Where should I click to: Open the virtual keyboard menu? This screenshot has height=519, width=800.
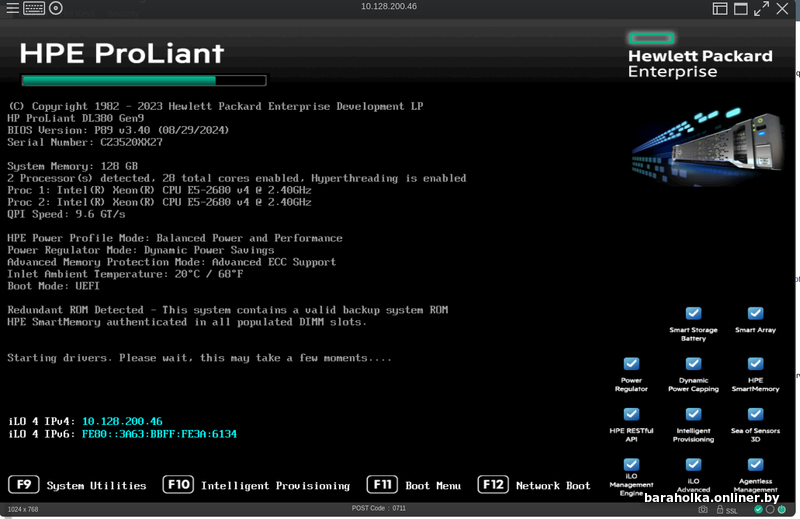(34, 8)
